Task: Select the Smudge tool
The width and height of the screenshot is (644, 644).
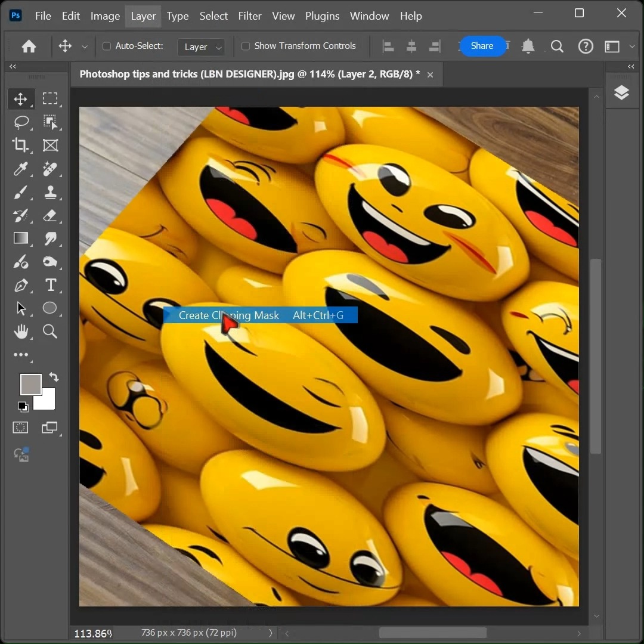Action: [x=50, y=238]
